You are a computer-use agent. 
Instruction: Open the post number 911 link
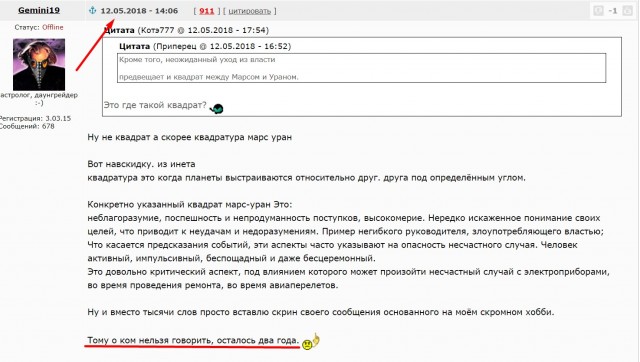tap(207, 11)
